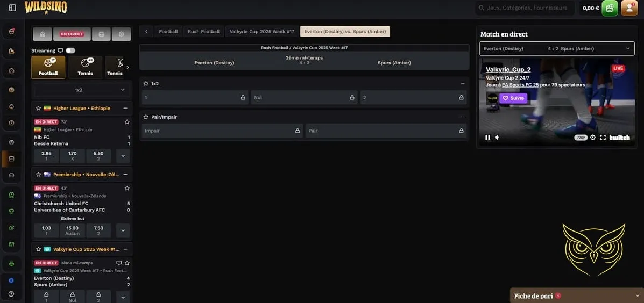Open the live match selector dropdown
This screenshot has width=644, height=303.
click(x=557, y=48)
